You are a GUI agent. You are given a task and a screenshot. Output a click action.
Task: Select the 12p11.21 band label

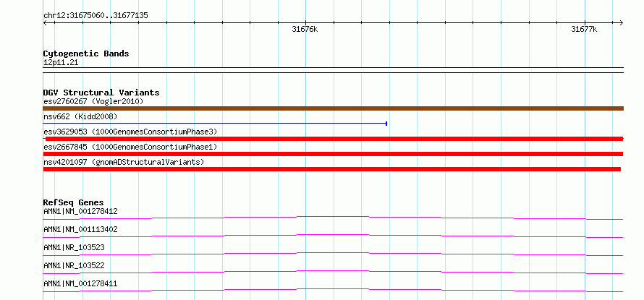click(60, 63)
